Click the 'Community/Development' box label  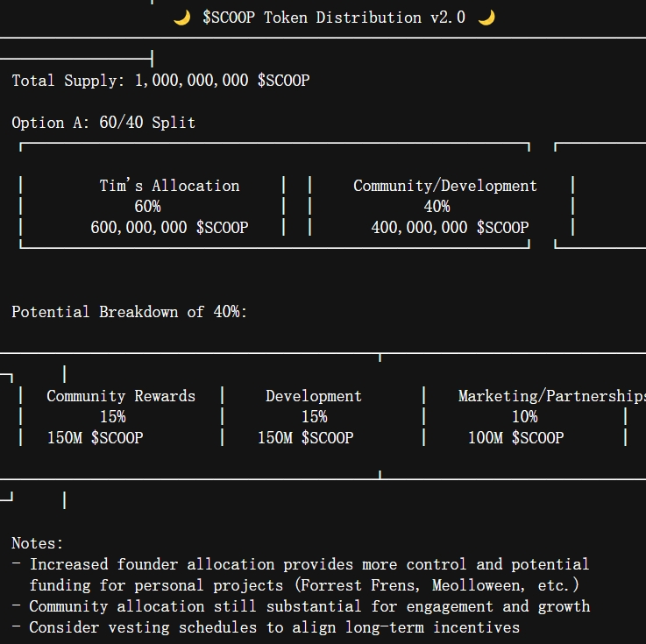click(445, 186)
